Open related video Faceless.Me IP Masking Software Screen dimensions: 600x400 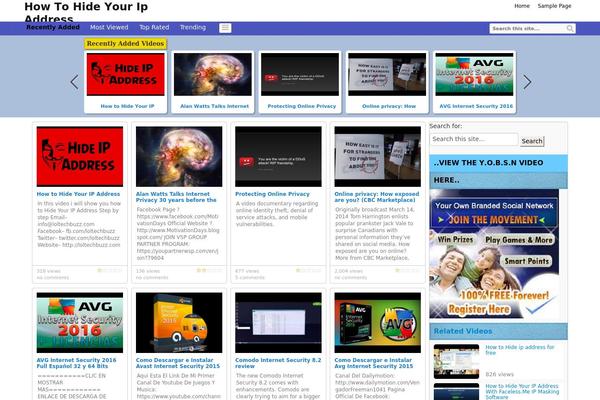[522, 392]
